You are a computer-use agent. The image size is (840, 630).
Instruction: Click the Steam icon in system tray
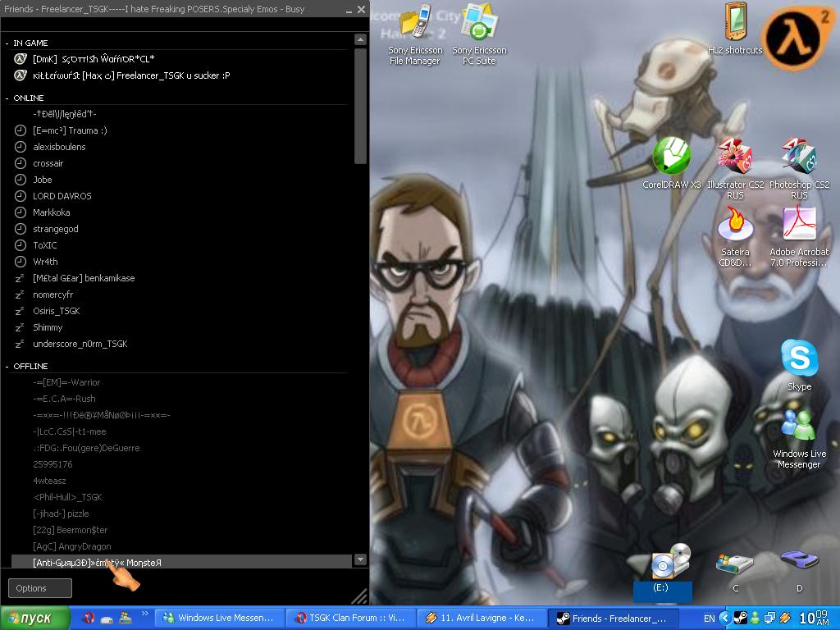tap(740, 618)
